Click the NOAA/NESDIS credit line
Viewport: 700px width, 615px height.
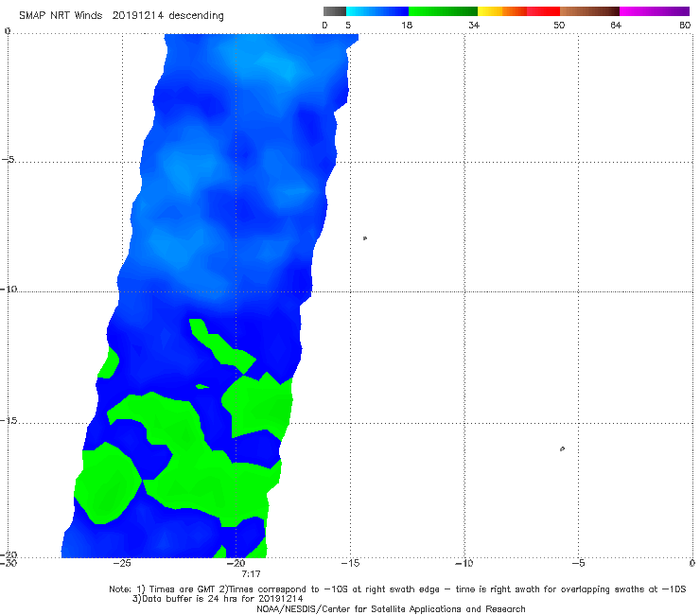pos(391,608)
